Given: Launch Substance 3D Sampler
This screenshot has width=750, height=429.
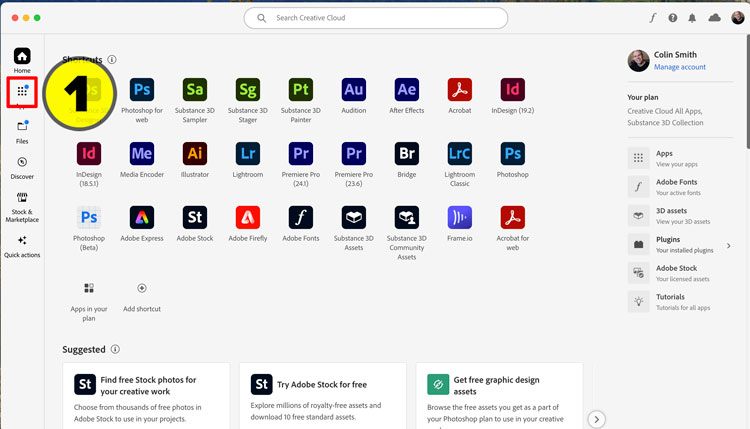Looking at the screenshot, I should tap(195, 90).
